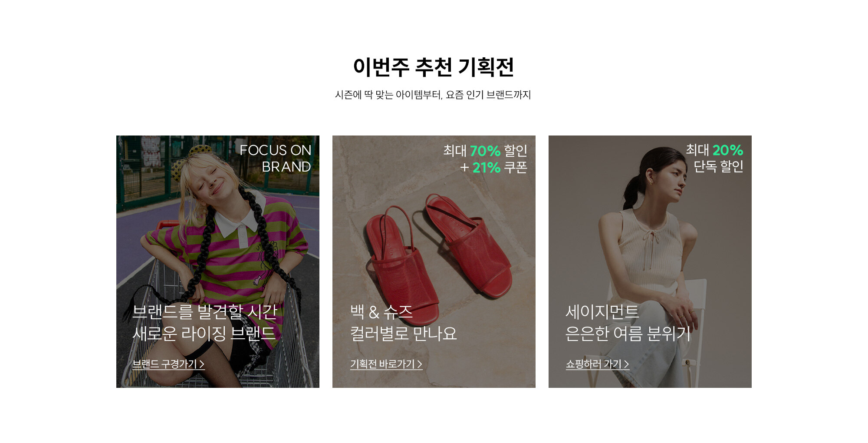The image size is (868, 443).
Task: Follow the 쇼핑하러 가기 link
Action: [x=598, y=364]
